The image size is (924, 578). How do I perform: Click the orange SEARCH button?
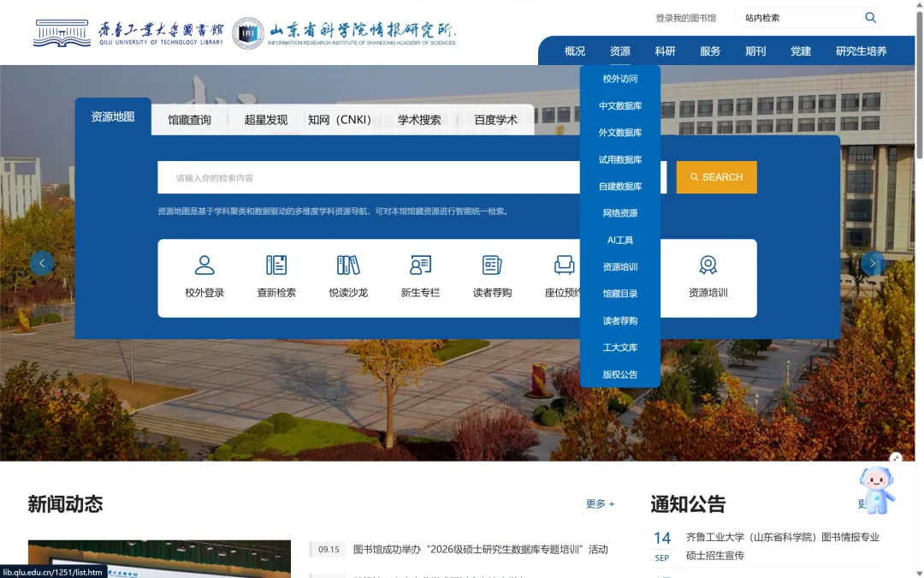pyautogui.click(x=717, y=177)
